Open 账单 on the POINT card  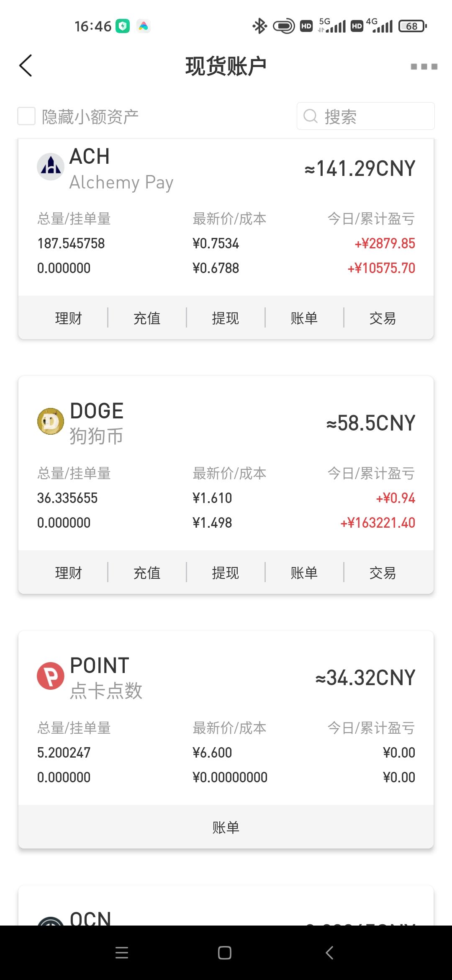(226, 827)
